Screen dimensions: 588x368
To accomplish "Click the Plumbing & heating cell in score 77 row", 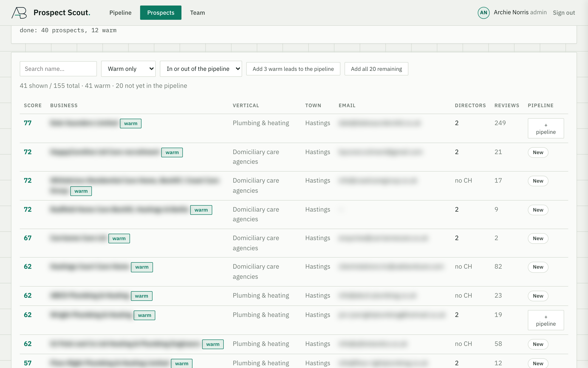I will (261, 123).
